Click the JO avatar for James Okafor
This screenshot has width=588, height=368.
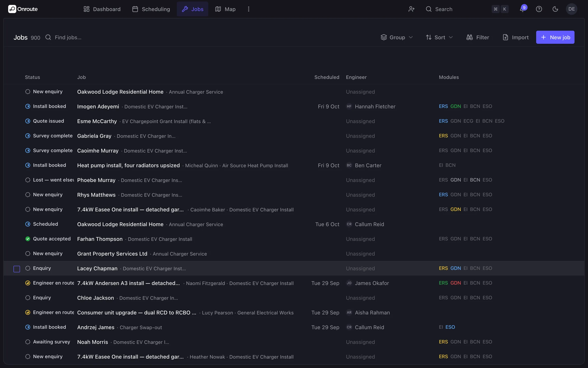click(349, 283)
